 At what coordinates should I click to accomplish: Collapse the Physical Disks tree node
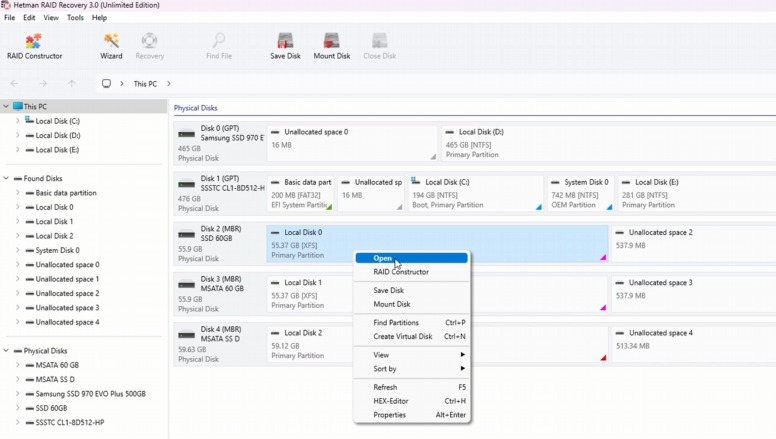pyautogui.click(x=6, y=350)
